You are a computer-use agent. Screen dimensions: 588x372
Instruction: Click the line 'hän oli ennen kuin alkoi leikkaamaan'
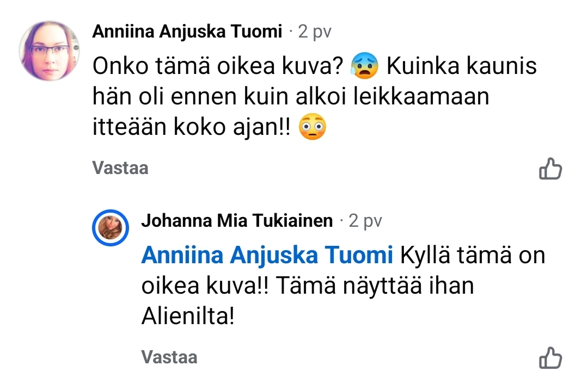(291, 97)
